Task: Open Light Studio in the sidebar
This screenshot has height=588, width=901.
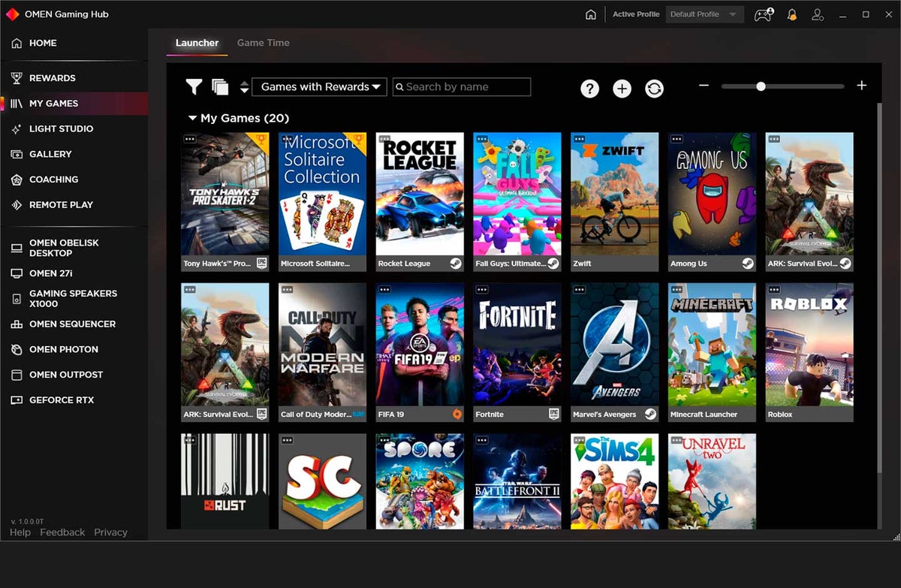Action: click(61, 128)
